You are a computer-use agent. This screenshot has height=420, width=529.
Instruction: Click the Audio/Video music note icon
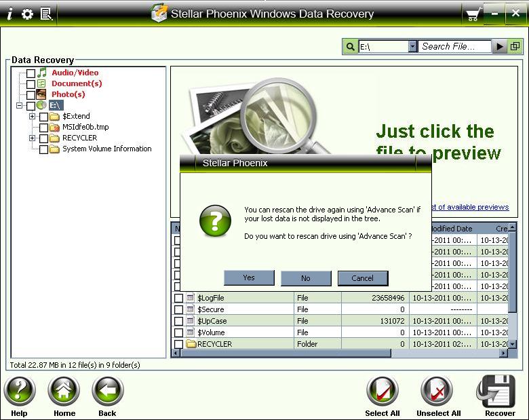click(42, 72)
